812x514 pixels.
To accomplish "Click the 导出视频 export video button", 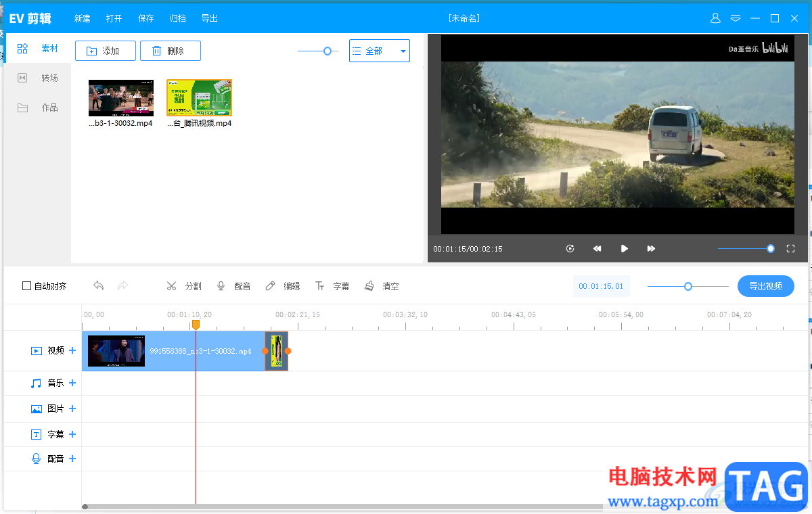I will coord(766,286).
